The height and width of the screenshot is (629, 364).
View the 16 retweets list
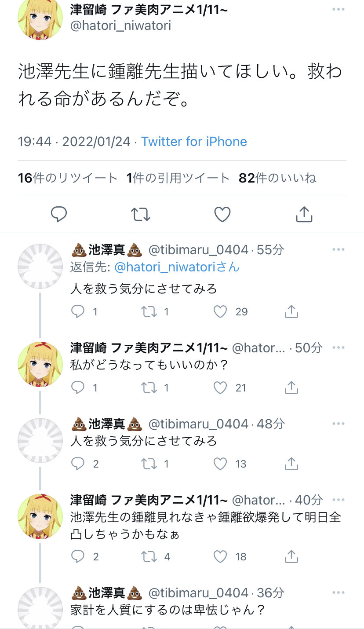point(68,178)
